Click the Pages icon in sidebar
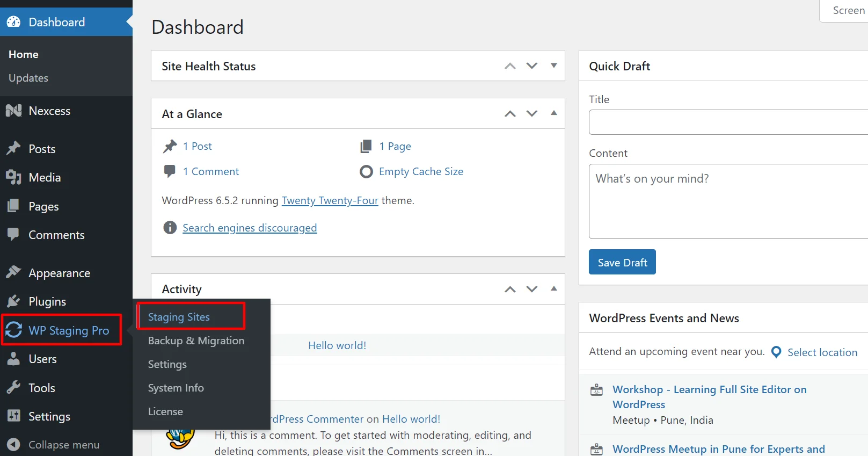 [13, 206]
